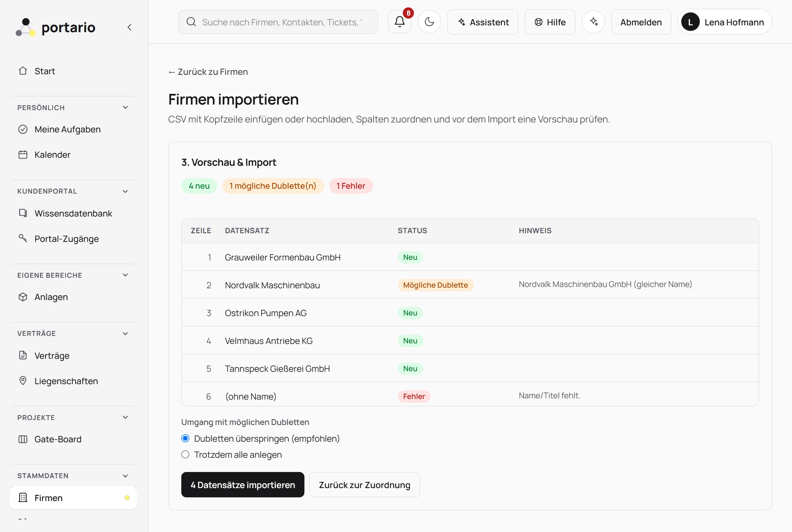Collapse the Projekte section
The height and width of the screenshot is (532, 792).
tap(125, 417)
